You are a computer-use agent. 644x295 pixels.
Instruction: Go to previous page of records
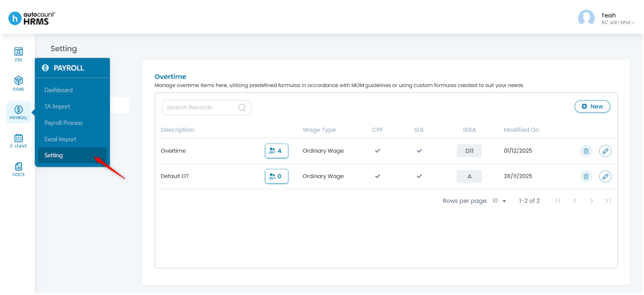point(574,201)
